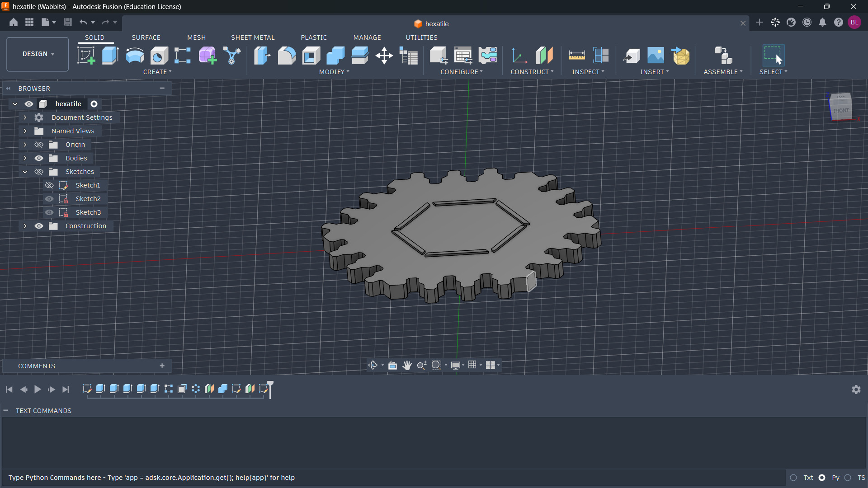The width and height of the screenshot is (868, 488).
Task: Toggle visibility of Construction folder
Action: coord(39,226)
